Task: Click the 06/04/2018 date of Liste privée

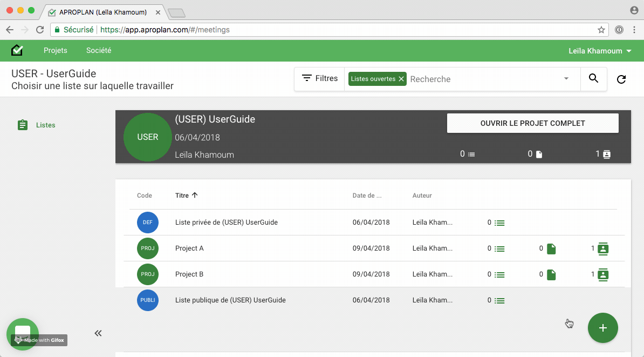Action: click(x=371, y=222)
